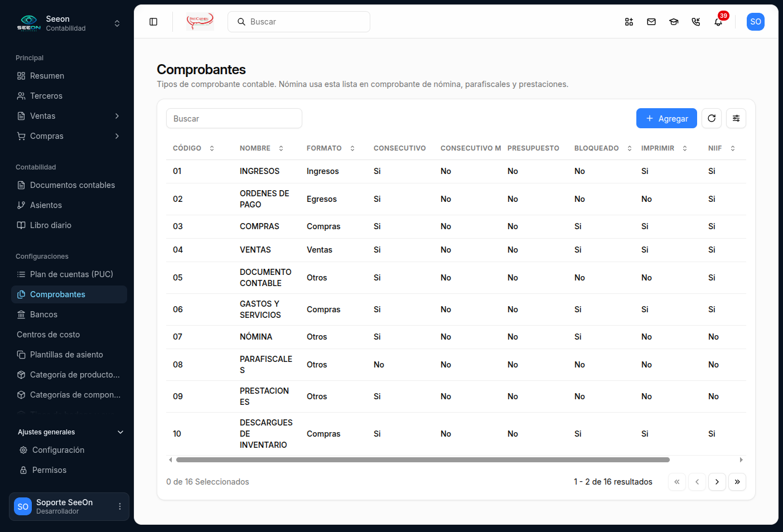The image size is (783, 532).
Task: Open Documentos contables
Action: click(x=69, y=185)
